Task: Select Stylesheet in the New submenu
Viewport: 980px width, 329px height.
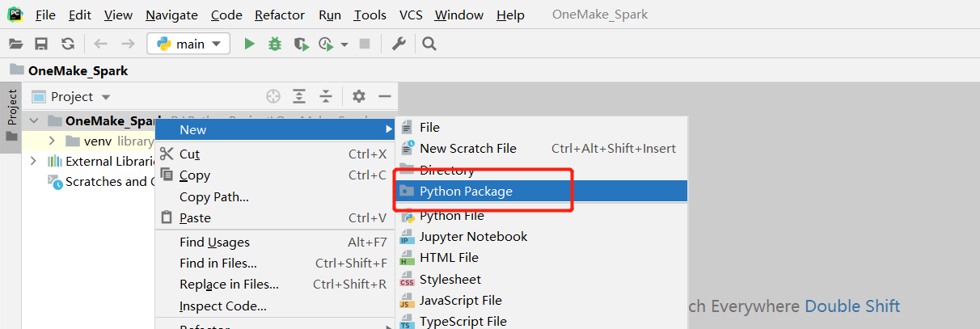Action: click(x=542, y=280)
